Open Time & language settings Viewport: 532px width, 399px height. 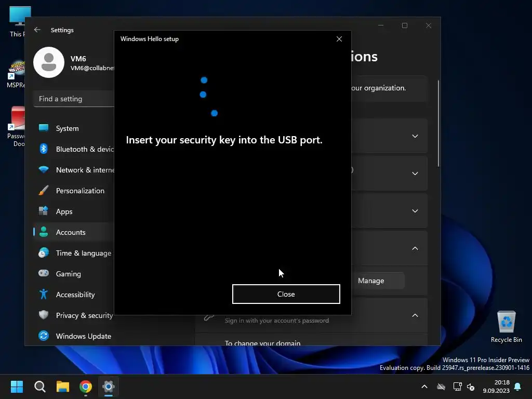tap(74, 253)
